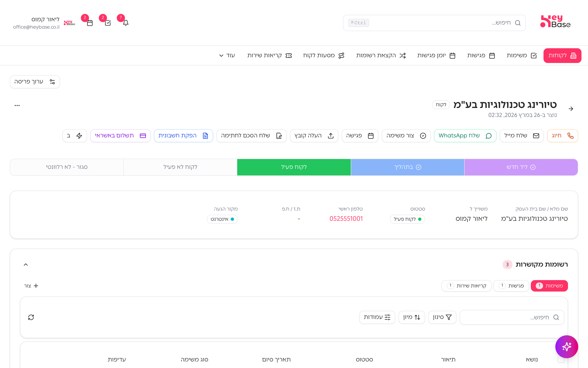Viewport: 588px width, 368px height.
Task: Click the שלח הסכם לחתימה button
Action: click(251, 136)
